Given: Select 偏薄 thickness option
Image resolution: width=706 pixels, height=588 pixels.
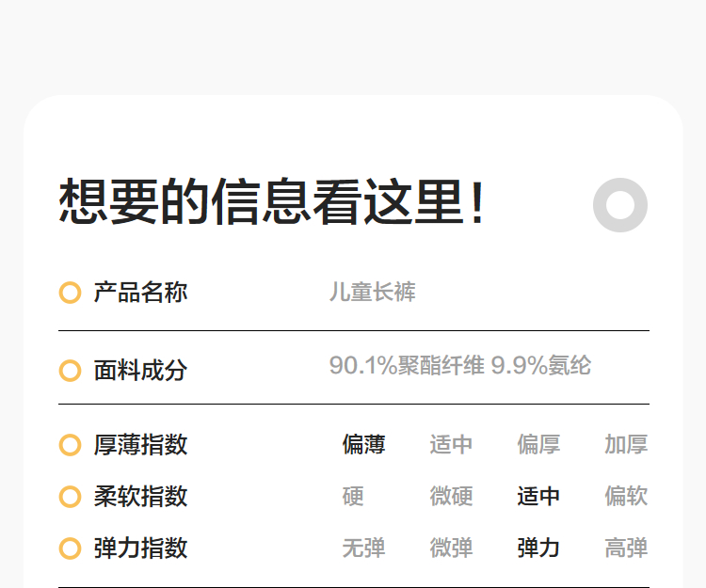Looking at the screenshot, I should 363,444.
